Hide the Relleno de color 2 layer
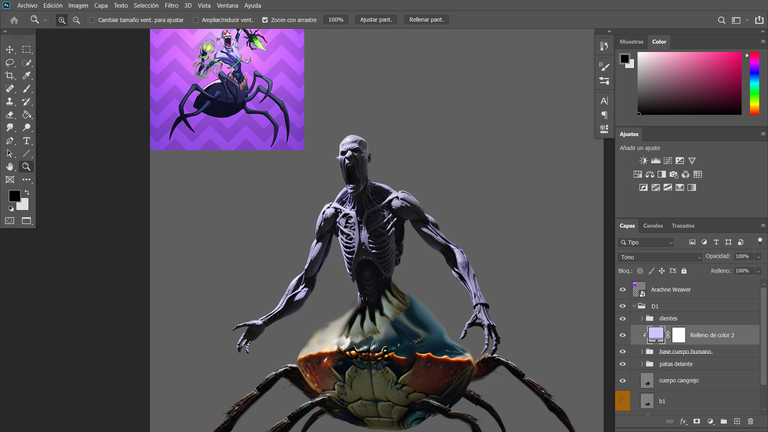768x432 pixels. click(623, 335)
